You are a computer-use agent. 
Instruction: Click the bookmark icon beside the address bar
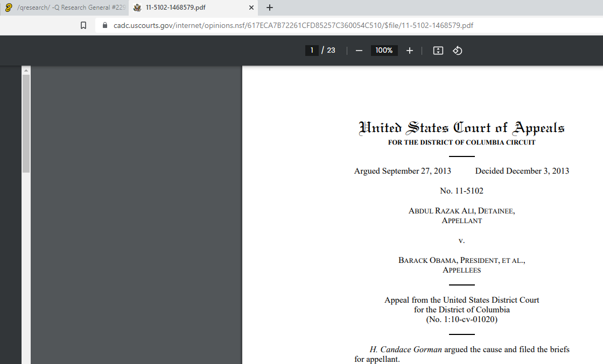pyautogui.click(x=83, y=25)
